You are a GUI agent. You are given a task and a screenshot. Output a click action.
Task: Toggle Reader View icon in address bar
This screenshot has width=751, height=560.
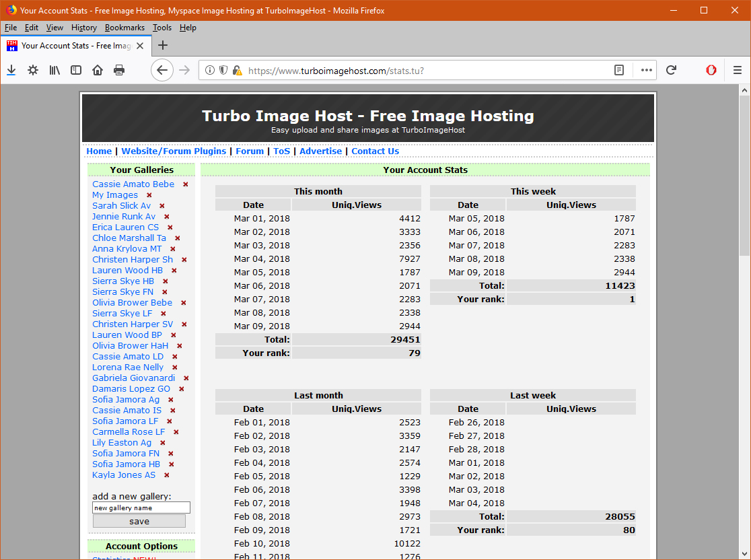[619, 70]
